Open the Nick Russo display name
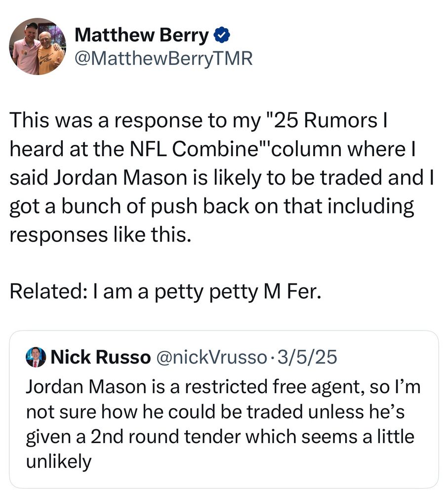Screen dimensions: 448x494 (100, 357)
